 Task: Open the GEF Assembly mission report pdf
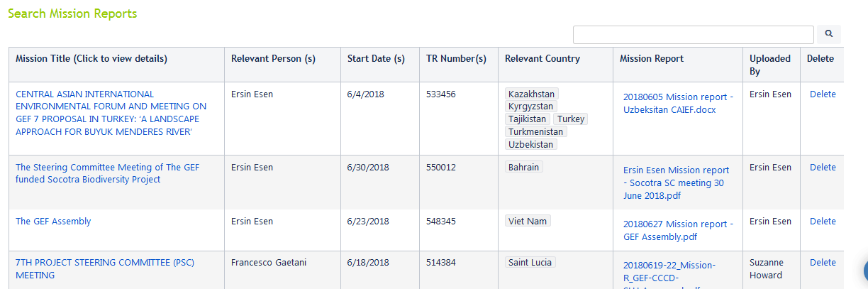point(678,231)
